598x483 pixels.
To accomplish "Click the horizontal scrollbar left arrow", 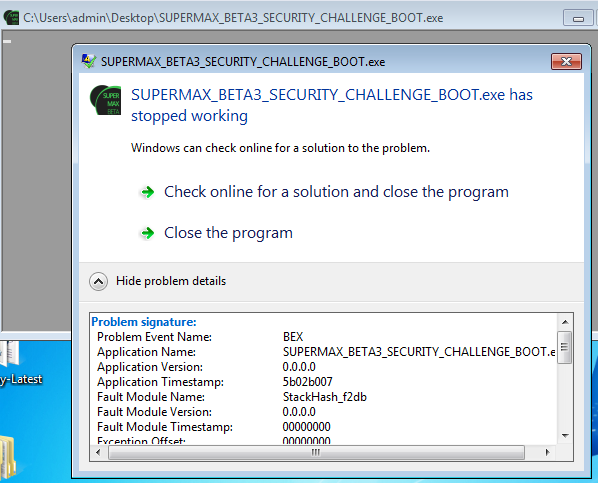I will pyautogui.click(x=98, y=452).
